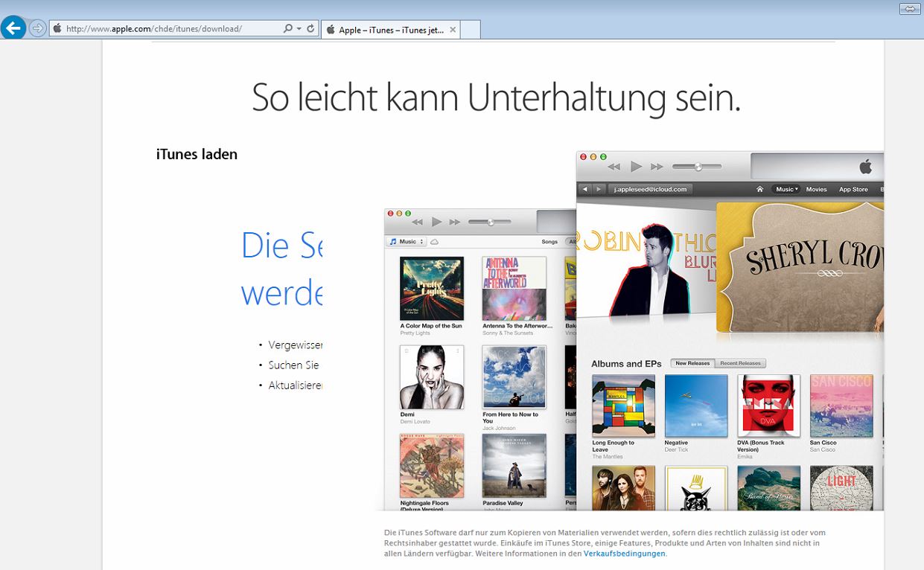Go back with the browser Back arrow
Screen dimensions: 924x570
point(13,28)
